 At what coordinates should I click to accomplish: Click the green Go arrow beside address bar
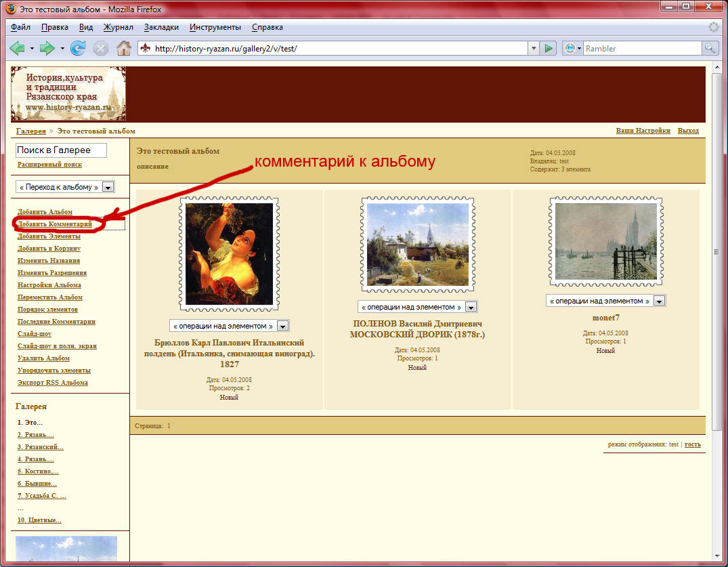549,48
